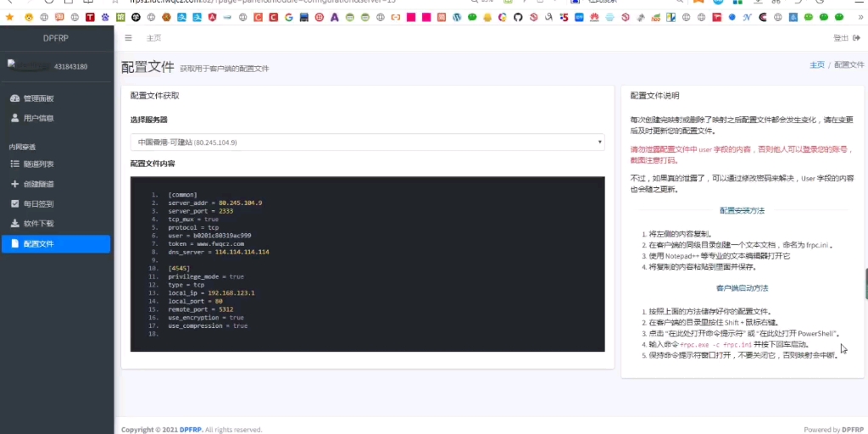Screen dimensions: 868x434
Task: Click the 配置文件说明 panel heading
Action: click(x=654, y=96)
